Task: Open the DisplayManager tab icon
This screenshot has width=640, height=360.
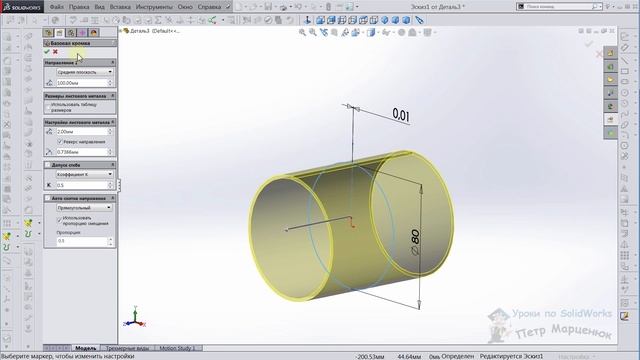Action: 94,33
